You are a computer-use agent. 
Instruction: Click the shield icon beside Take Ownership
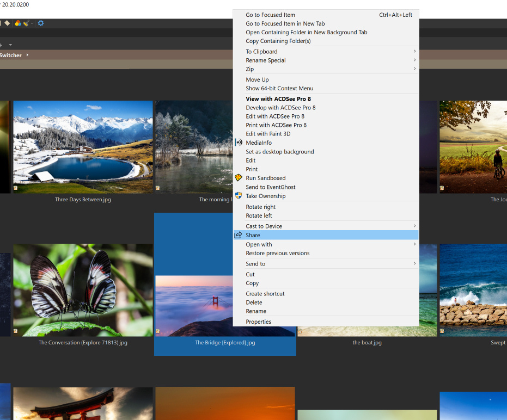click(238, 196)
